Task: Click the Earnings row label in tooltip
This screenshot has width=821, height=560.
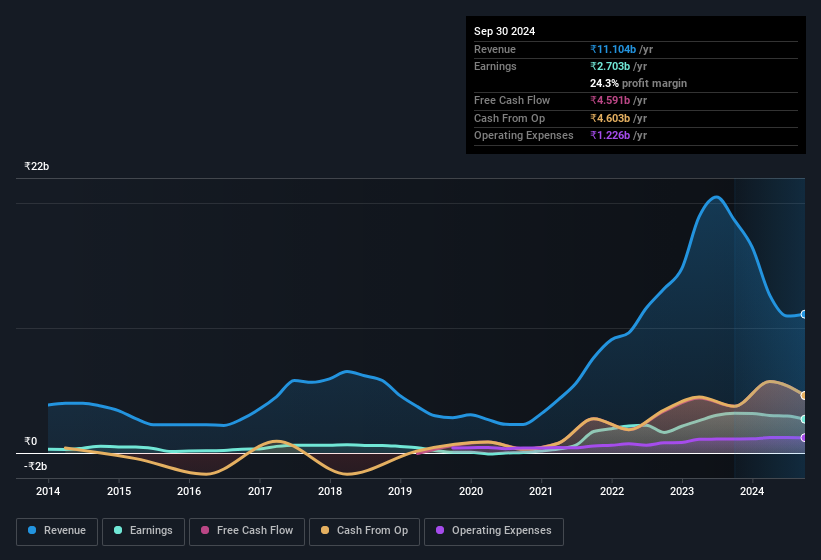Action: tap(495, 66)
